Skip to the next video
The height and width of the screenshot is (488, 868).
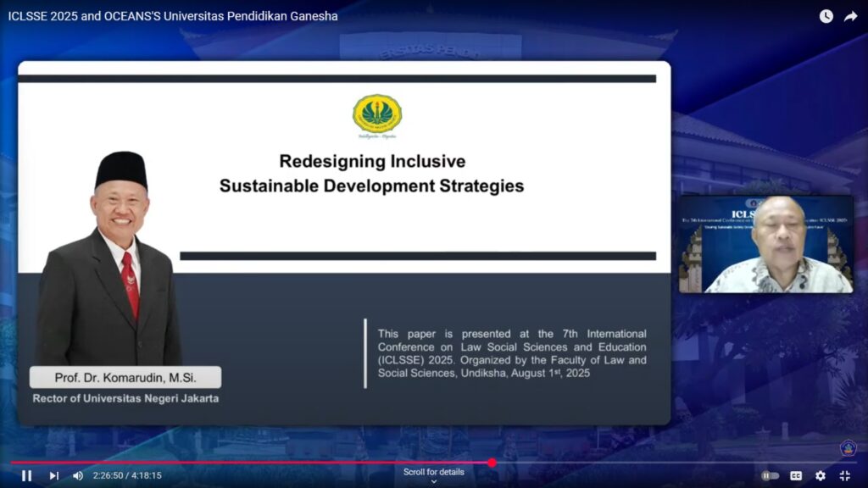tap(53, 476)
